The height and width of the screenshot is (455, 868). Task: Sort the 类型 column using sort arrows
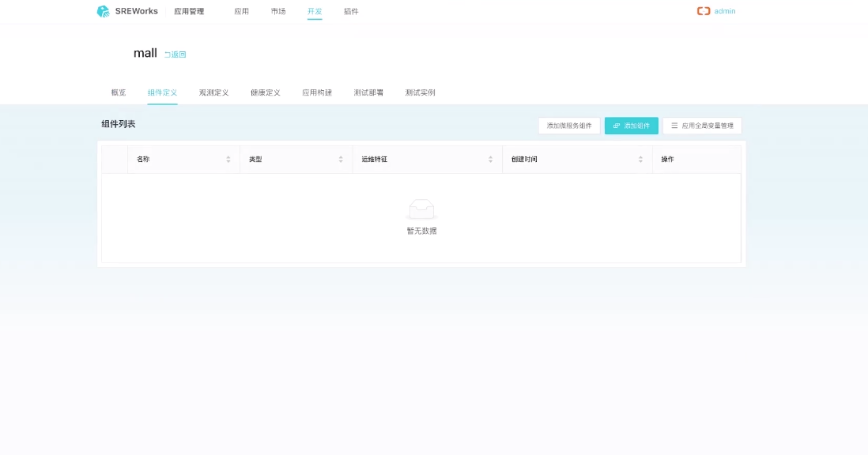[x=341, y=160]
